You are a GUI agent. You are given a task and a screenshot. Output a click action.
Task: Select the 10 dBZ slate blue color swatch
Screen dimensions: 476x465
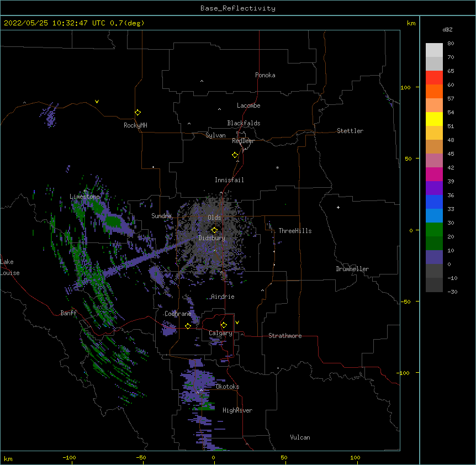434,257
